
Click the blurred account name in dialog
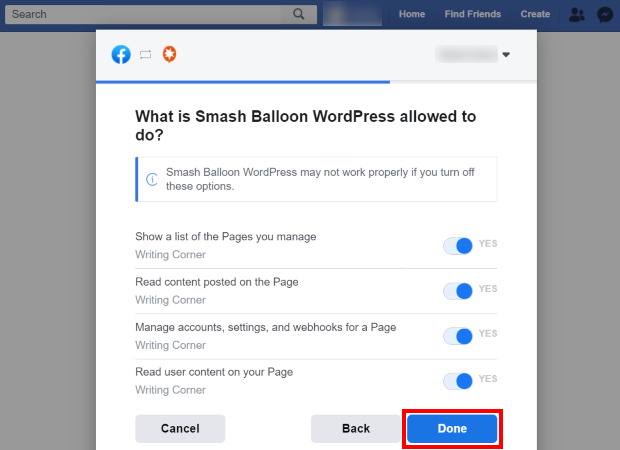point(467,54)
